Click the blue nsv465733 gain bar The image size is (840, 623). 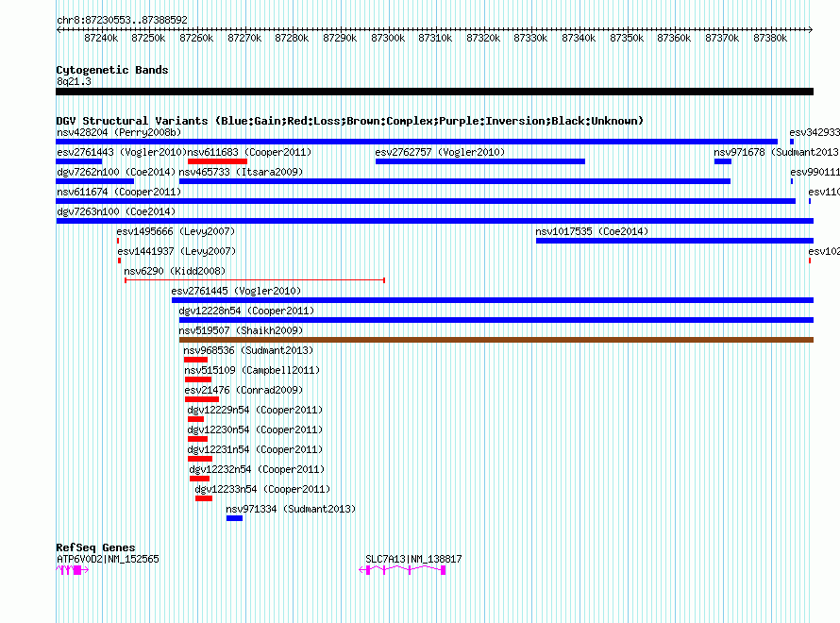tap(455, 181)
